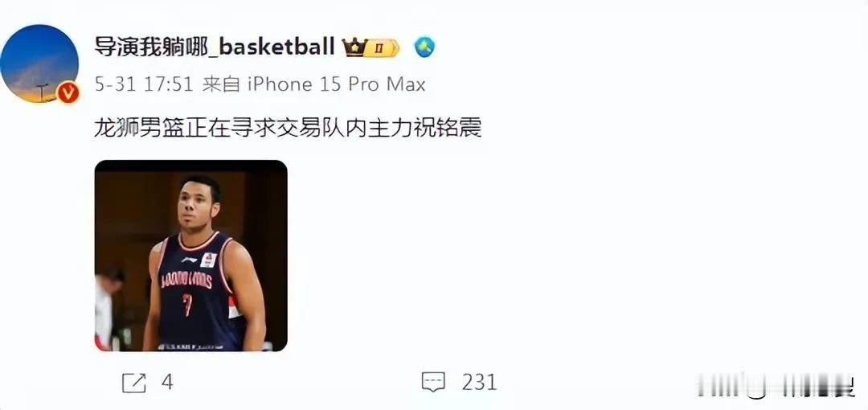Click the jersey number 7 in the photo

[187, 305]
